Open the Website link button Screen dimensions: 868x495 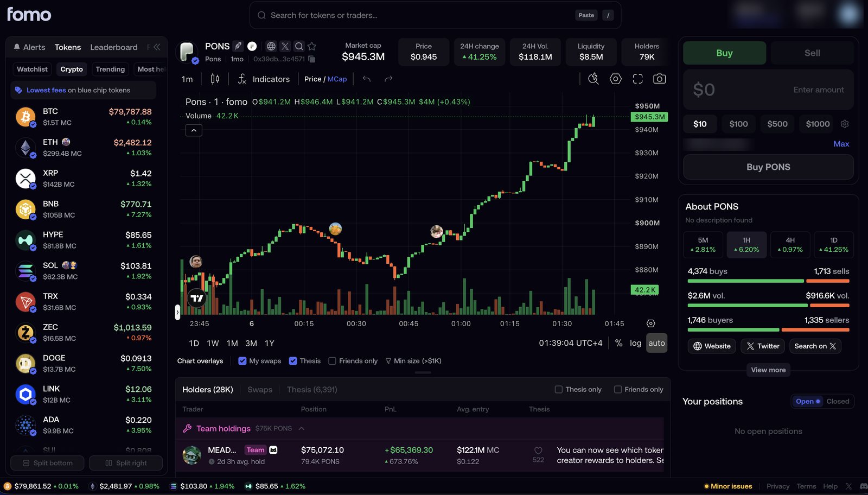712,346
